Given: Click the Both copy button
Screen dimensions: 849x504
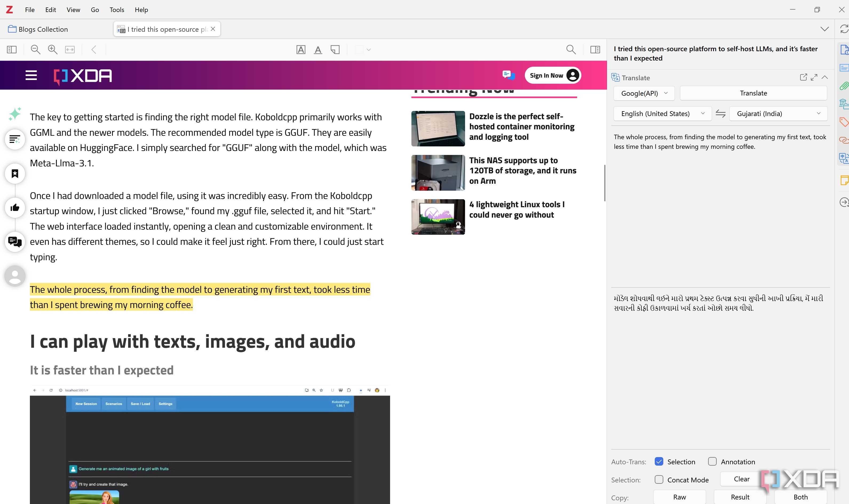Looking at the screenshot, I should click(x=800, y=497).
